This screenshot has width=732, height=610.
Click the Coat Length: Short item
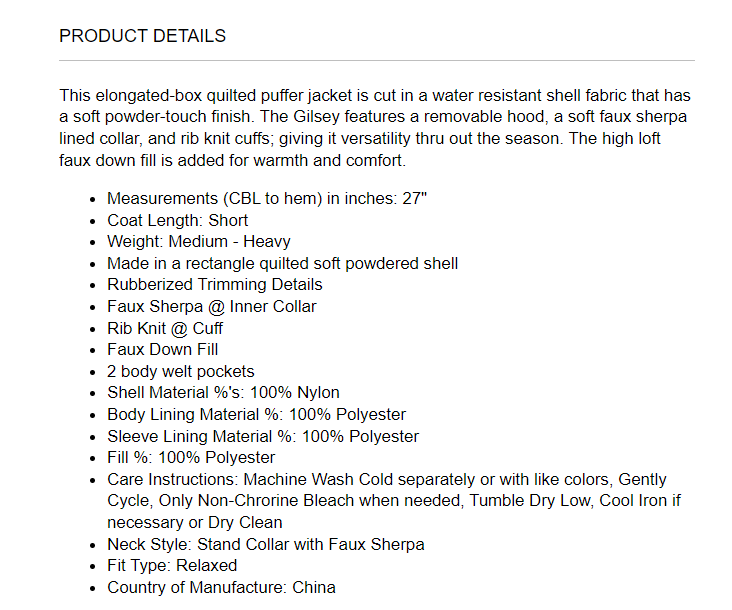coord(178,220)
